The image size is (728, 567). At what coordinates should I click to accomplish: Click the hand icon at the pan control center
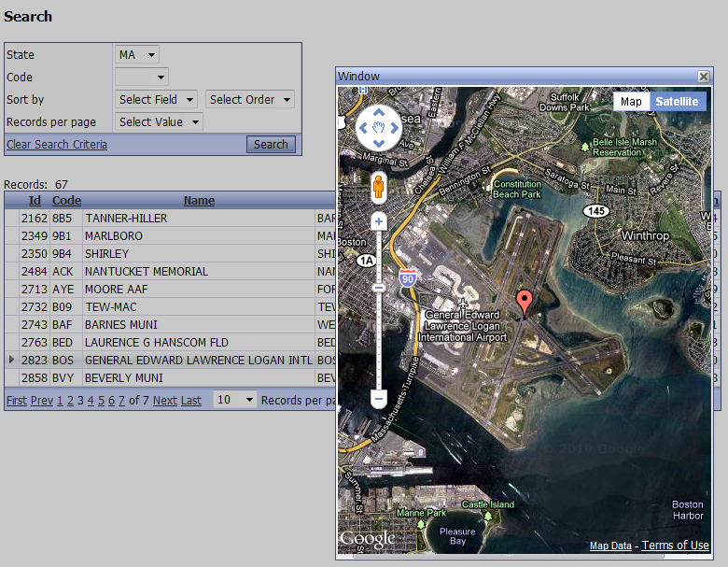(x=379, y=128)
